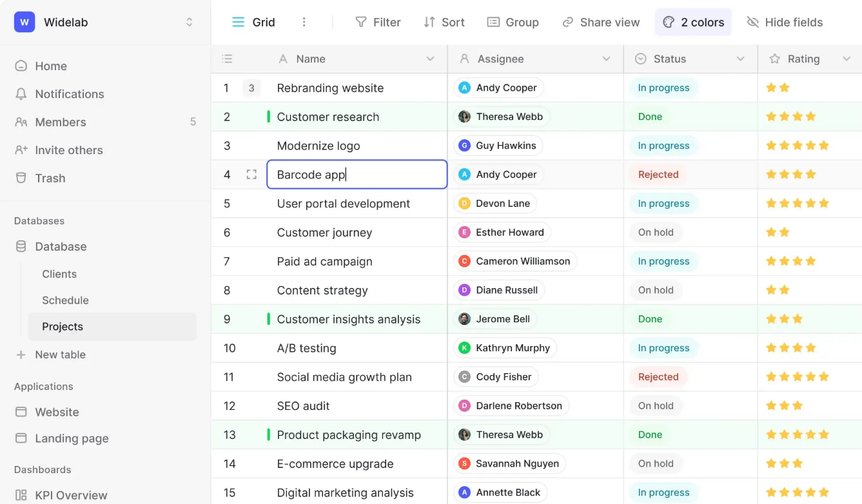Click the Widelab workspace logo icon
This screenshot has width=862, height=504.
point(24,22)
